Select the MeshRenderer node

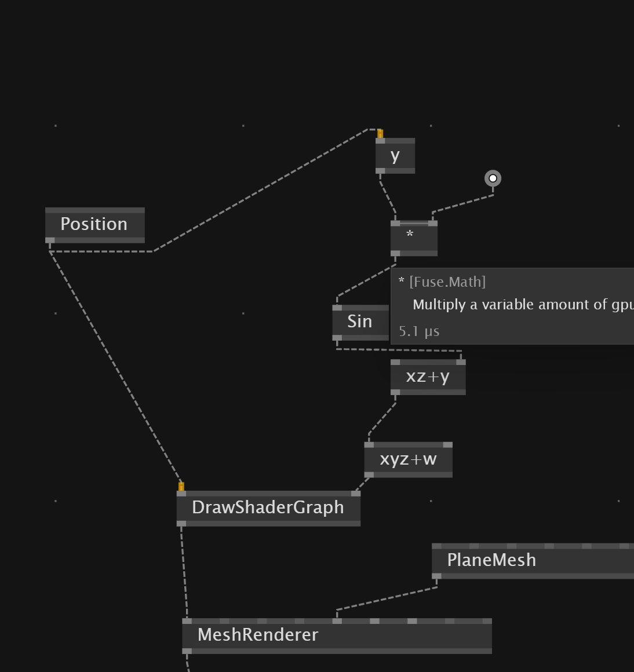click(337, 636)
